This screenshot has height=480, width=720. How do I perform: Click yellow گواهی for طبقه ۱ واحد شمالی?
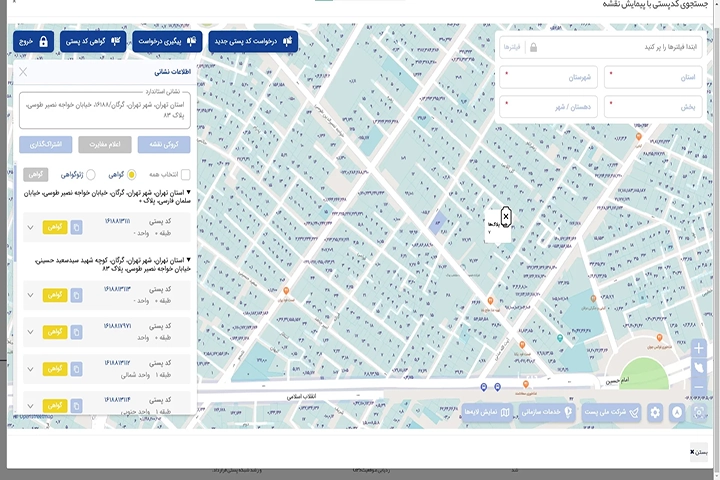55,369
